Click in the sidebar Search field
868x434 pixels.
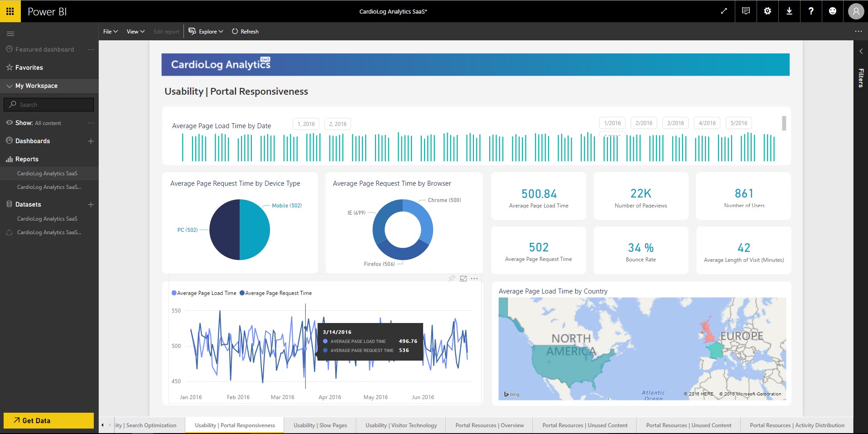49,105
